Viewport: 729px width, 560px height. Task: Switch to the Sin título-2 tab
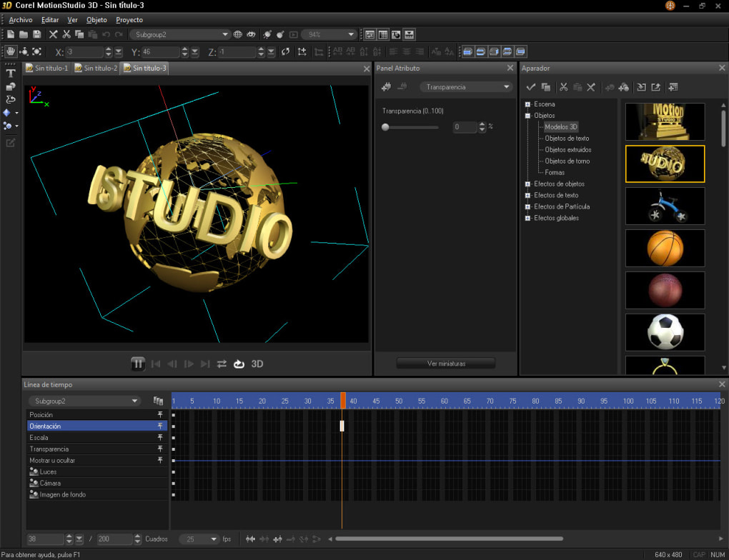pyautogui.click(x=96, y=68)
